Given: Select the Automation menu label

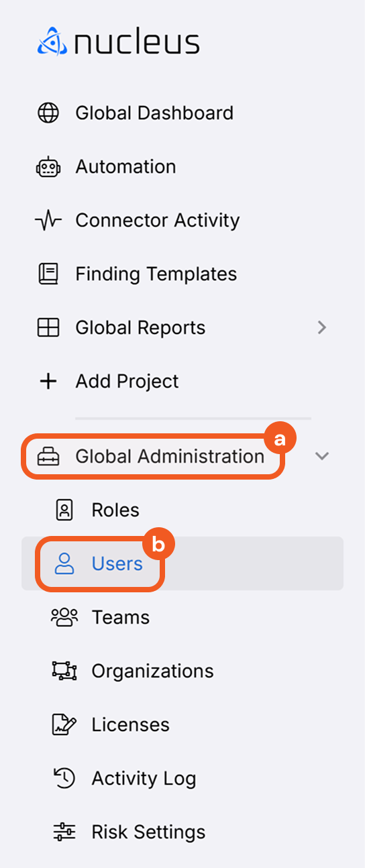Looking at the screenshot, I should pyautogui.click(x=125, y=166).
